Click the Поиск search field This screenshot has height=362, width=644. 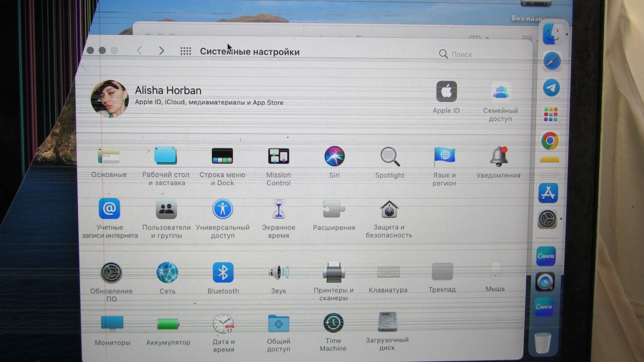point(481,54)
